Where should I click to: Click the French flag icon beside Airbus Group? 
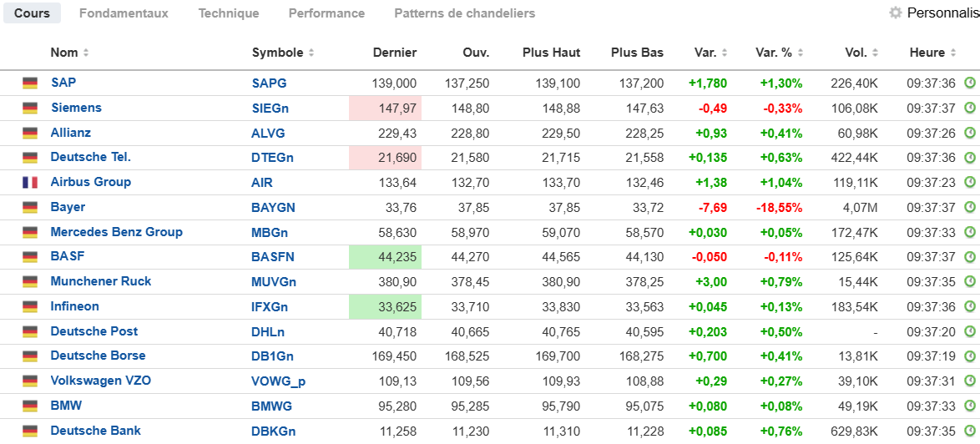[30, 182]
